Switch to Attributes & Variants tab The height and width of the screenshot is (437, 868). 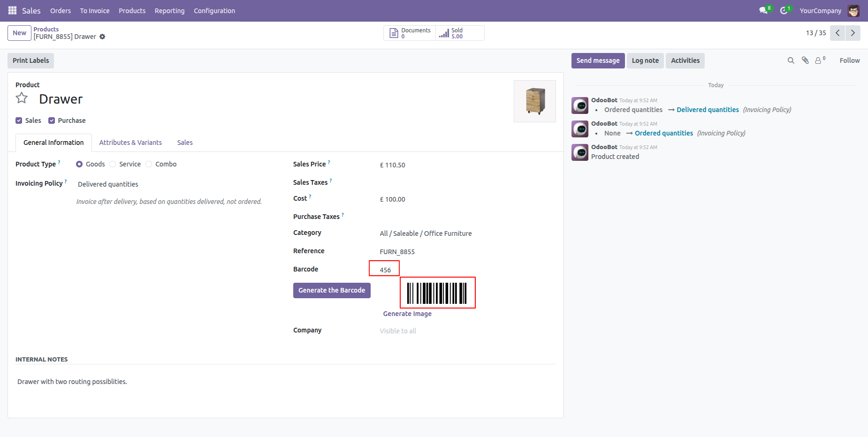point(130,143)
